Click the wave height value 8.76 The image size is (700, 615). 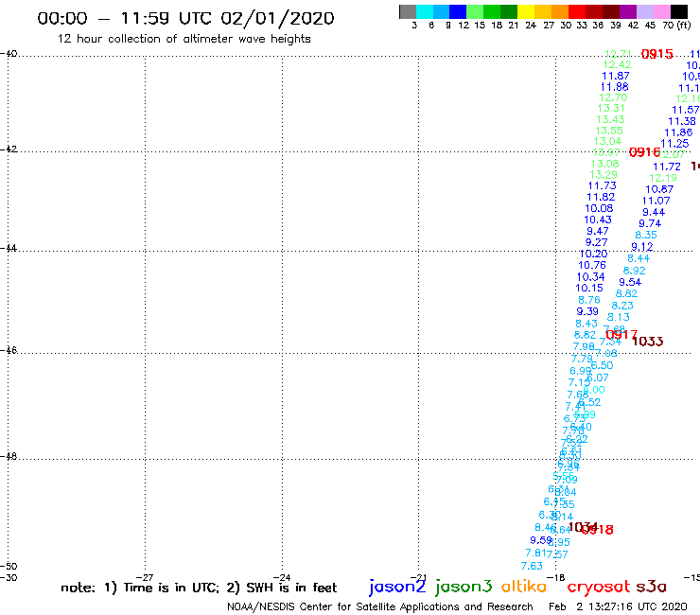click(589, 300)
